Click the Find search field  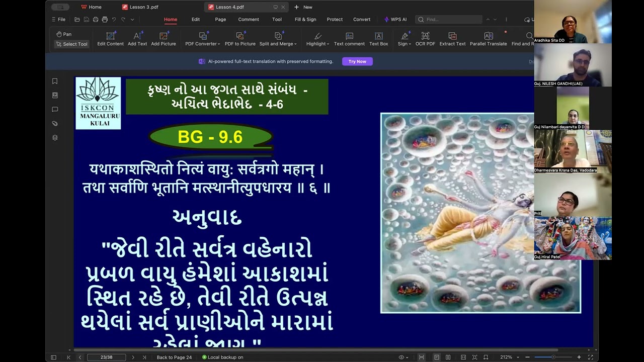tap(448, 20)
